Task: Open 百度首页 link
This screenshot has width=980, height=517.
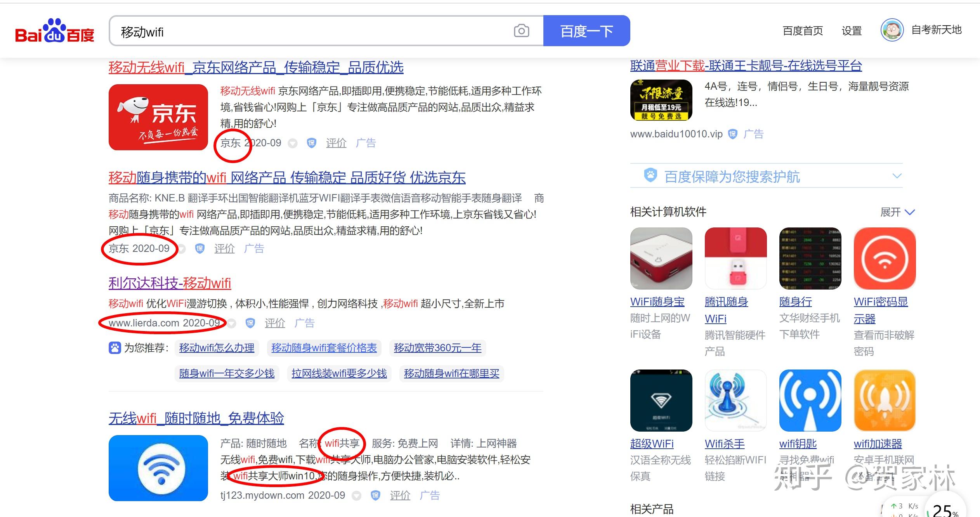Action: tap(803, 31)
